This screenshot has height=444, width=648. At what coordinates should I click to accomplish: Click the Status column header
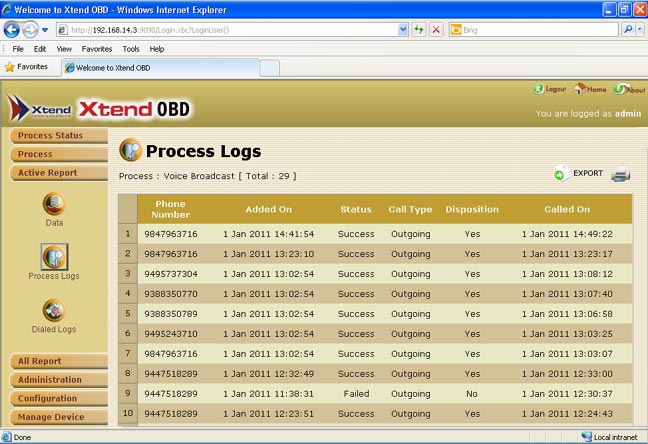tap(356, 209)
